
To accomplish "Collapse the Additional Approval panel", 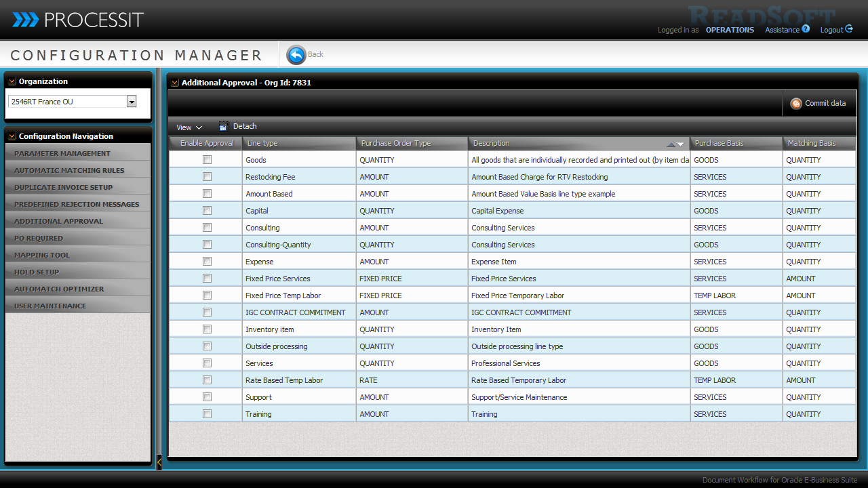I will [175, 83].
